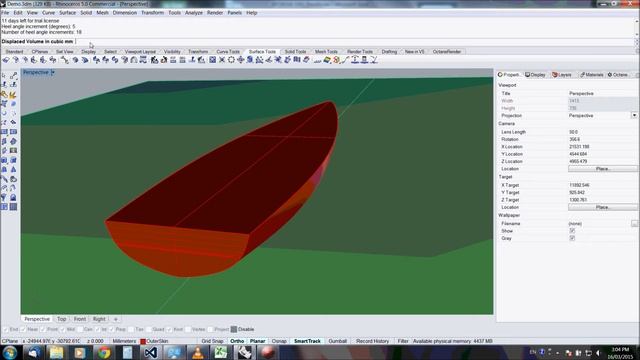
Task: Click Place button for target location
Action: [x=602, y=207]
